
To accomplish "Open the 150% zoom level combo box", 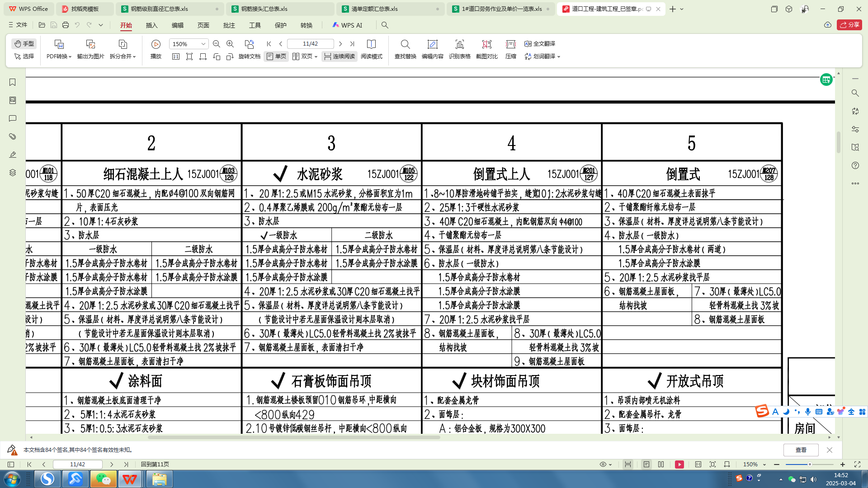I will (x=189, y=44).
